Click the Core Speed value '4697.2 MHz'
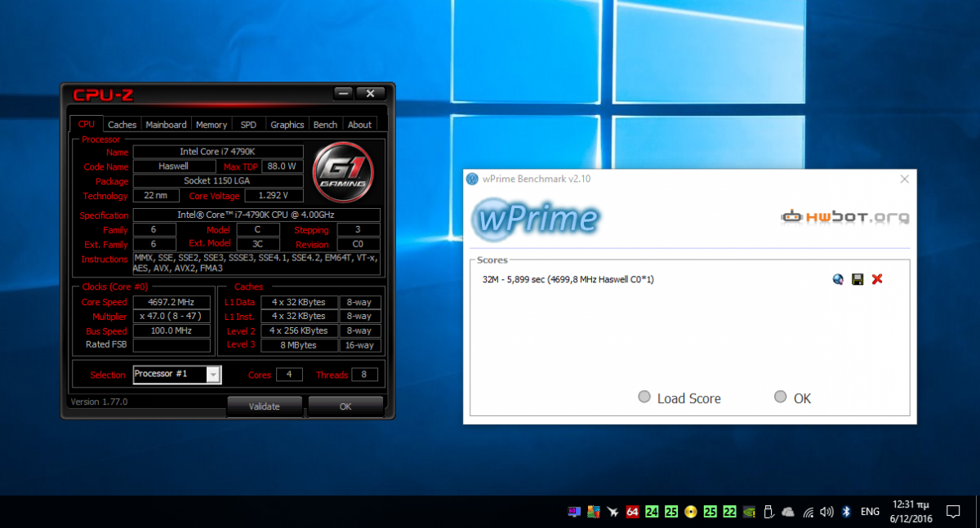Image resolution: width=980 pixels, height=528 pixels. pyautogui.click(x=171, y=302)
